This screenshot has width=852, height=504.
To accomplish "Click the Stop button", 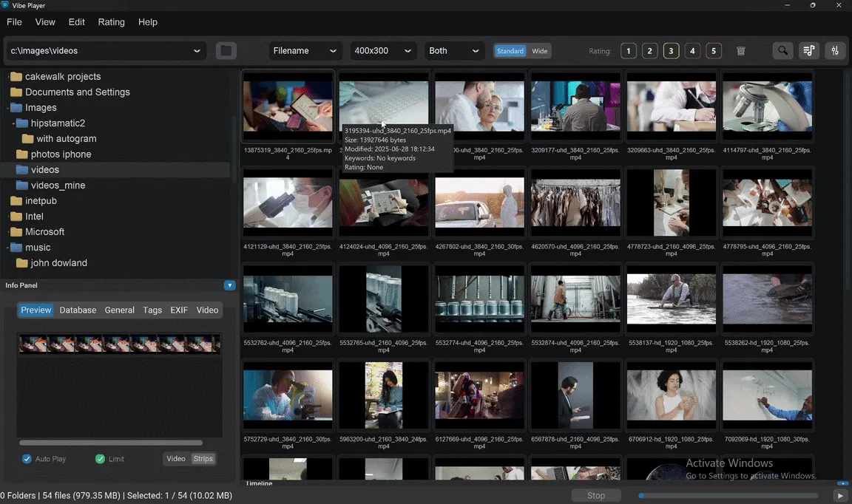I will [596, 495].
